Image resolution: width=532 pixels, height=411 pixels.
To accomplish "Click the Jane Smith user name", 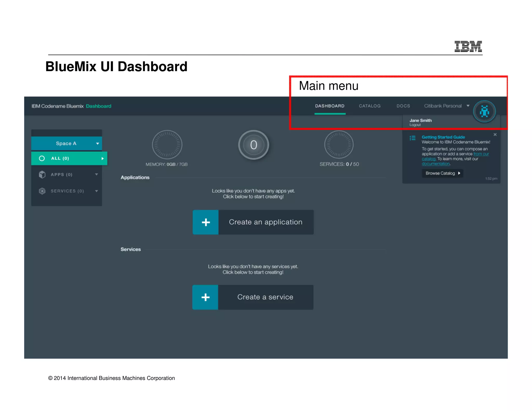I will tap(421, 120).
